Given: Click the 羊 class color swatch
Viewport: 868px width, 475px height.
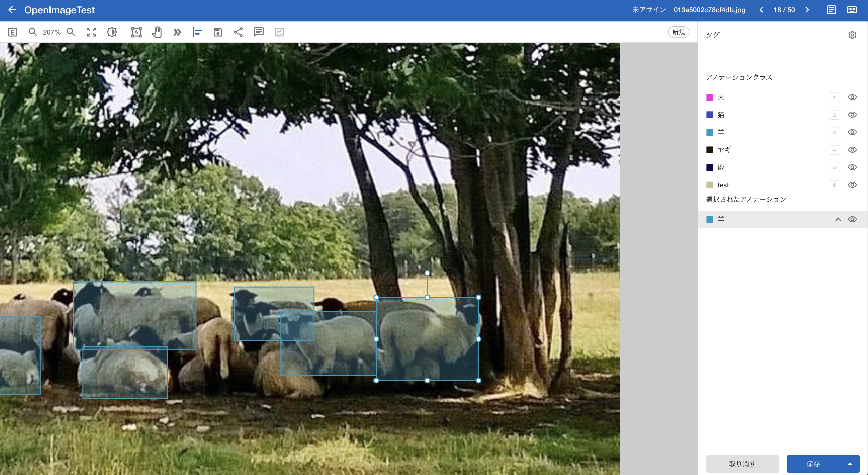Looking at the screenshot, I should 710,132.
